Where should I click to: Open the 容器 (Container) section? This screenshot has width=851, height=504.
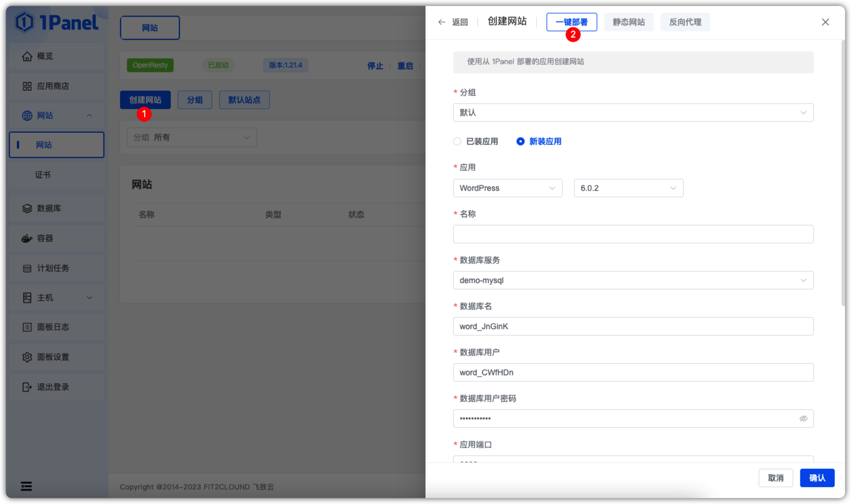point(45,238)
